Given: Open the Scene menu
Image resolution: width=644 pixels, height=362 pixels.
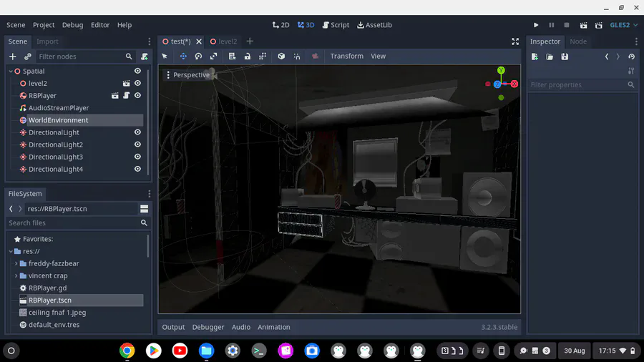Looking at the screenshot, I should [16, 25].
